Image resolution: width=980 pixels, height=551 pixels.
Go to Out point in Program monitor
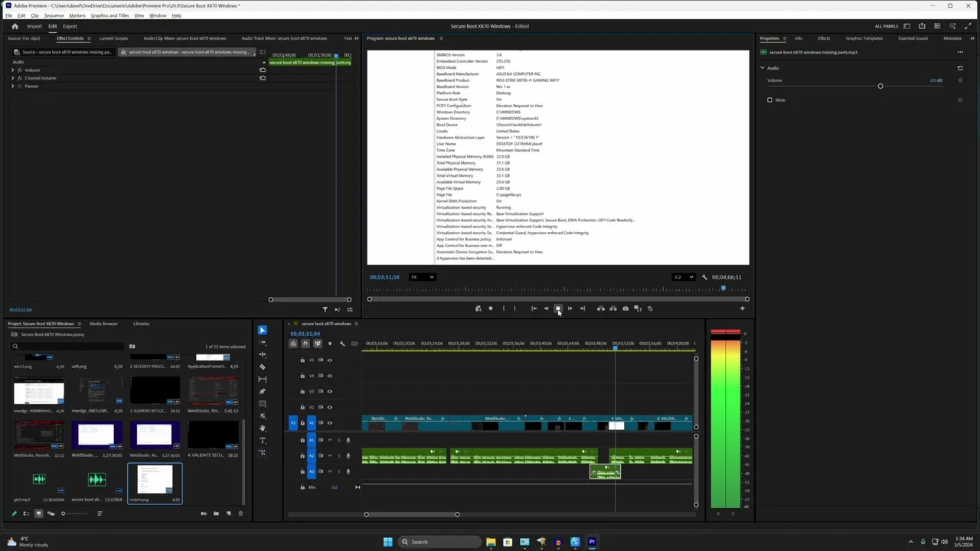pyautogui.click(x=583, y=308)
